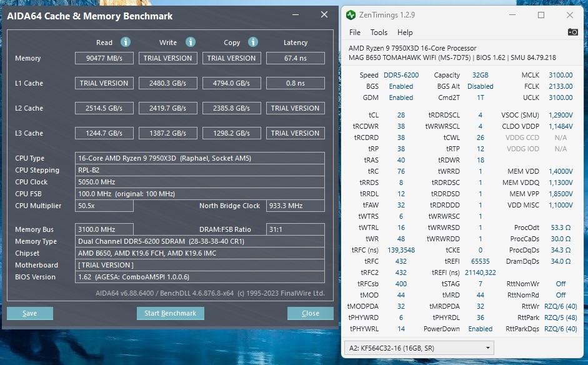
Task: Minimize the AIDA64 benchmark window
Action: coord(296,14)
